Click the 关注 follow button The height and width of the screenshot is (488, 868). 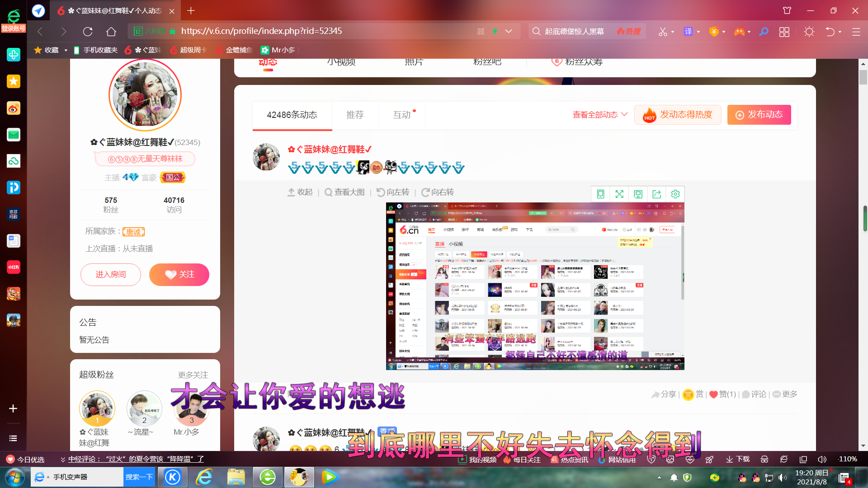[179, 275]
